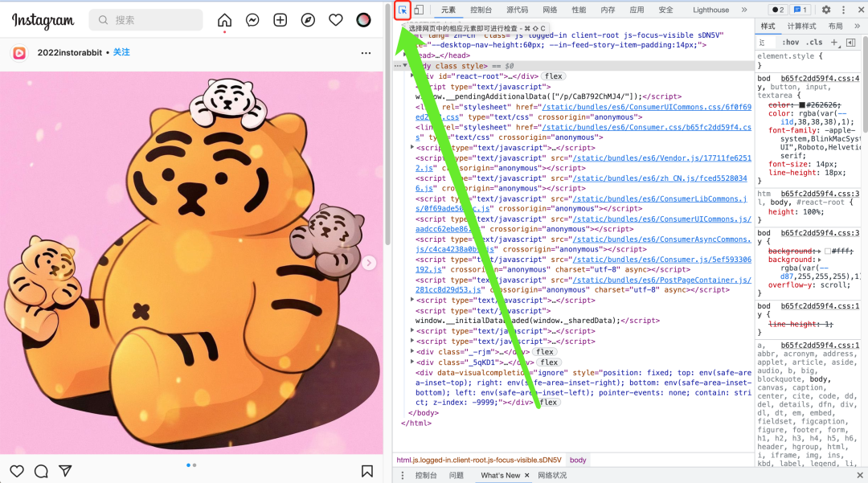The height and width of the screenshot is (483, 868).
Task: Click the new post plus icon
Action: point(280,20)
